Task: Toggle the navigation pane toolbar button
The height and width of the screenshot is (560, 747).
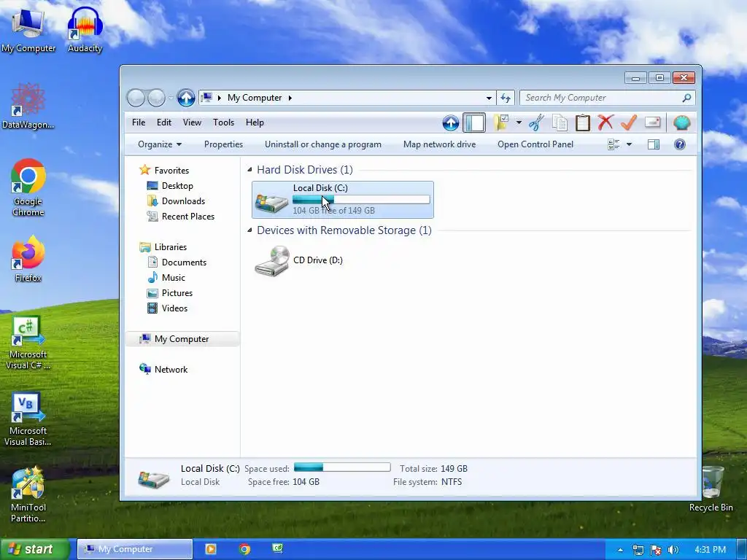Action: point(474,122)
